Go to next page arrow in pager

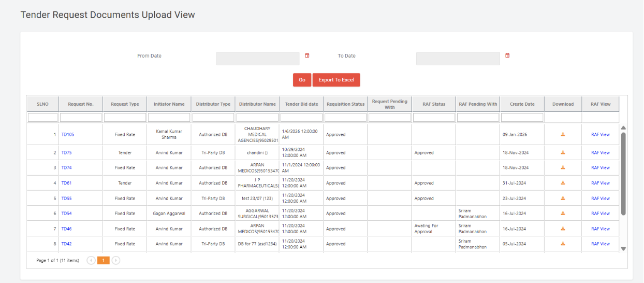click(x=116, y=260)
